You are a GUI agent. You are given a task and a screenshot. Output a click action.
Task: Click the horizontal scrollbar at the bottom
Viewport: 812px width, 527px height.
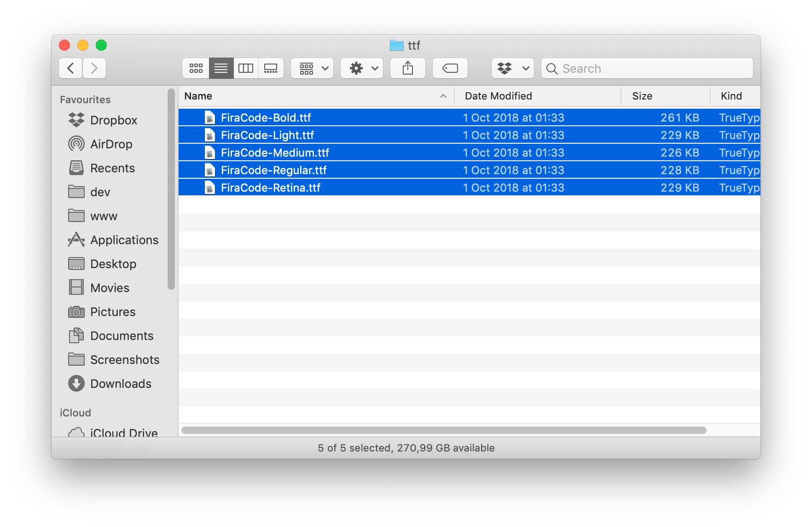click(444, 430)
